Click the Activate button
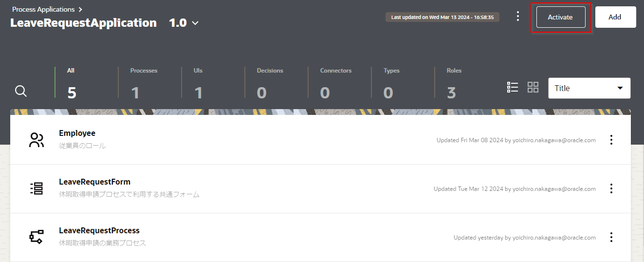 (x=560, y=17)
